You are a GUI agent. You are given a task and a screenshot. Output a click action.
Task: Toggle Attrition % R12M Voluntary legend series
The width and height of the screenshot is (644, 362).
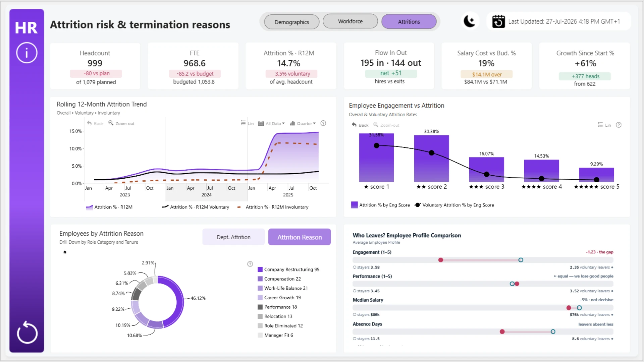pos(196,207)
